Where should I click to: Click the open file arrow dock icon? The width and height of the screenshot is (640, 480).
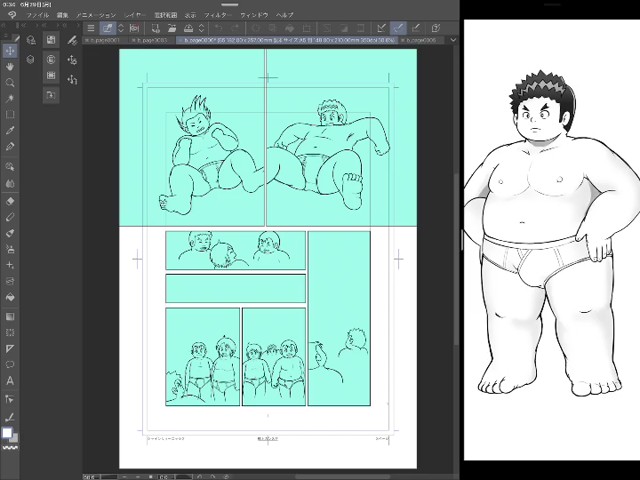(51, 95)
